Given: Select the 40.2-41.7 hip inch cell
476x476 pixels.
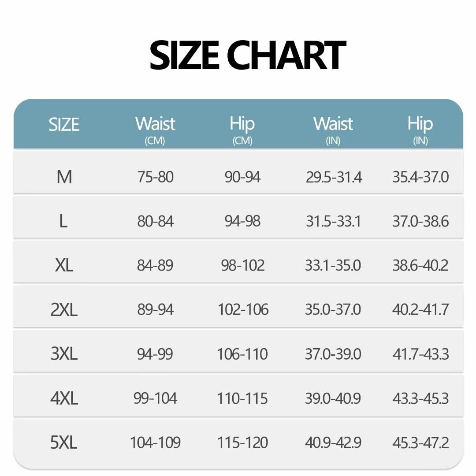Looking at the screenshot, I should click(420, 309).
